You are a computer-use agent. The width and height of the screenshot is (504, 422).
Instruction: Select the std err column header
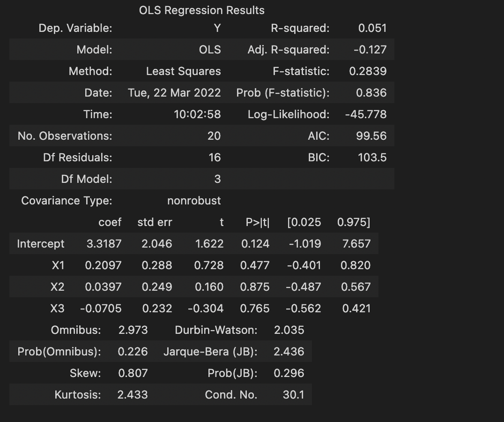[155, 222]
